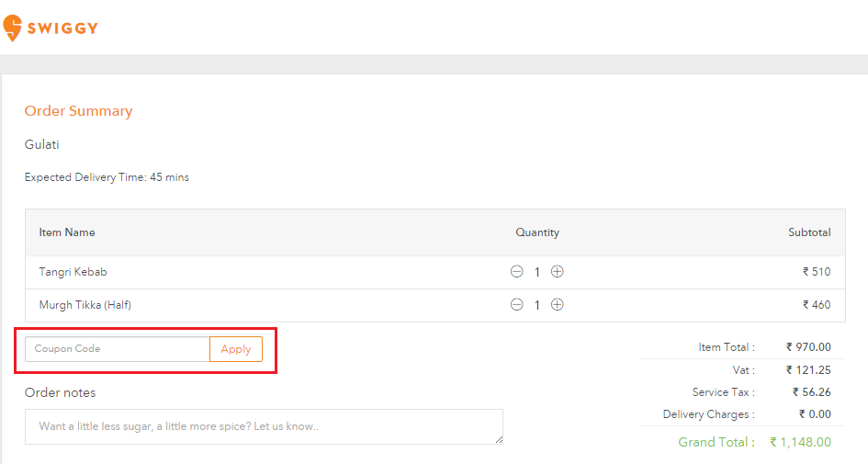
Task: Click the ₹ 510 subtotal value
Action: [817, 272]
